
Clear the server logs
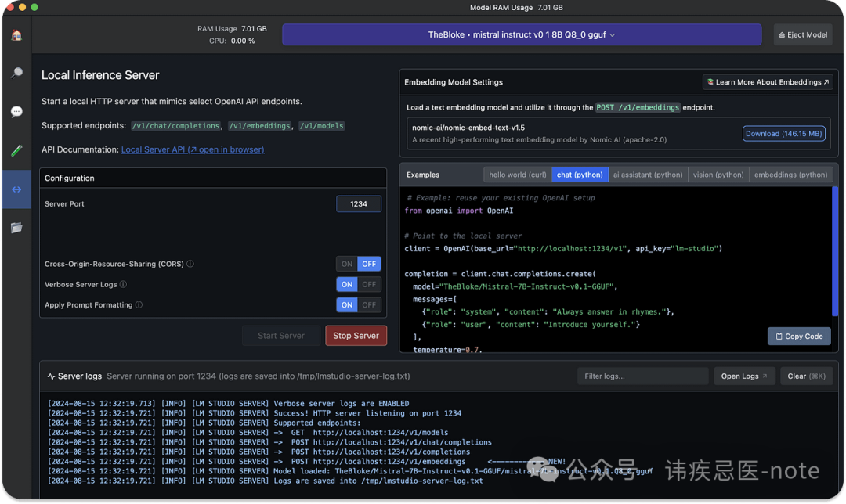pos(806,376)
